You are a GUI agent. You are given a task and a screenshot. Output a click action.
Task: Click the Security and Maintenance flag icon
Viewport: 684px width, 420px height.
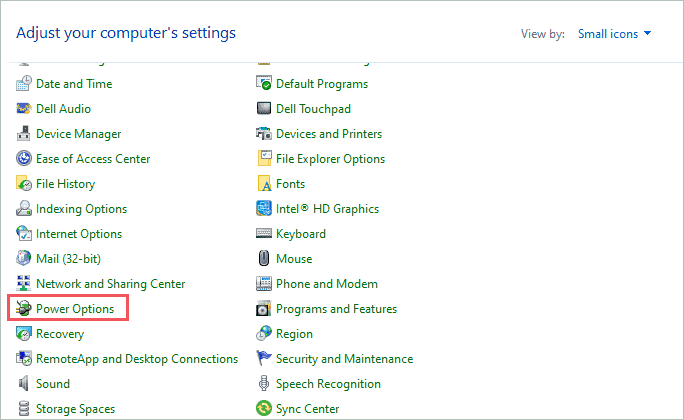[x=263, y=359]
